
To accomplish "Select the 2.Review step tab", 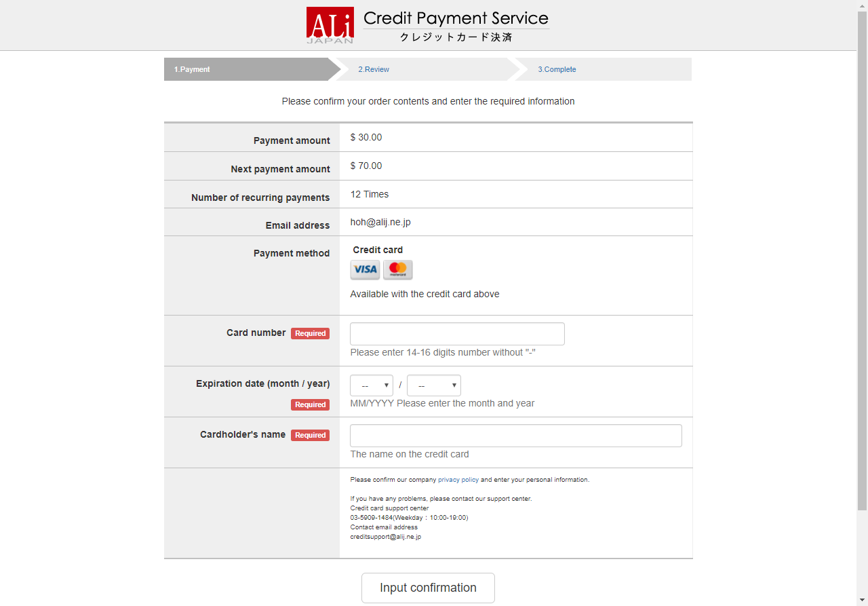I will click(427, 69).
